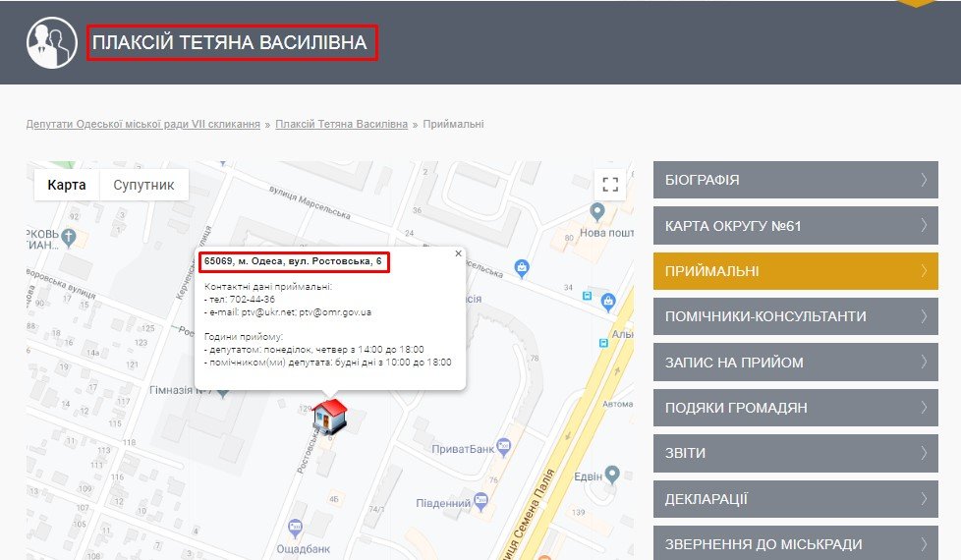961x560 pixels.
Task: Expand the БІОГРАФІЯ section arrow
Action: [924, 180]
